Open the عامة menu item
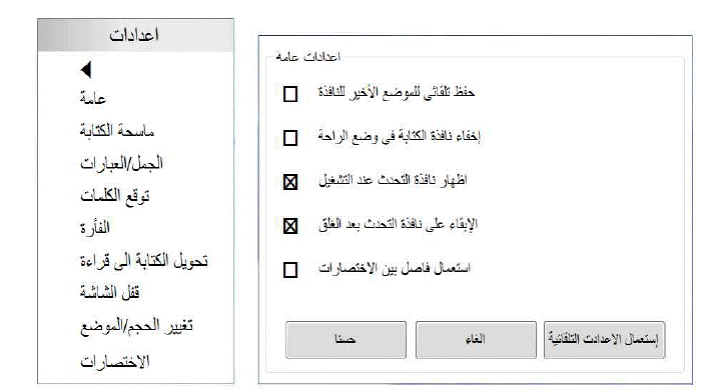 (x=93, y=98)
